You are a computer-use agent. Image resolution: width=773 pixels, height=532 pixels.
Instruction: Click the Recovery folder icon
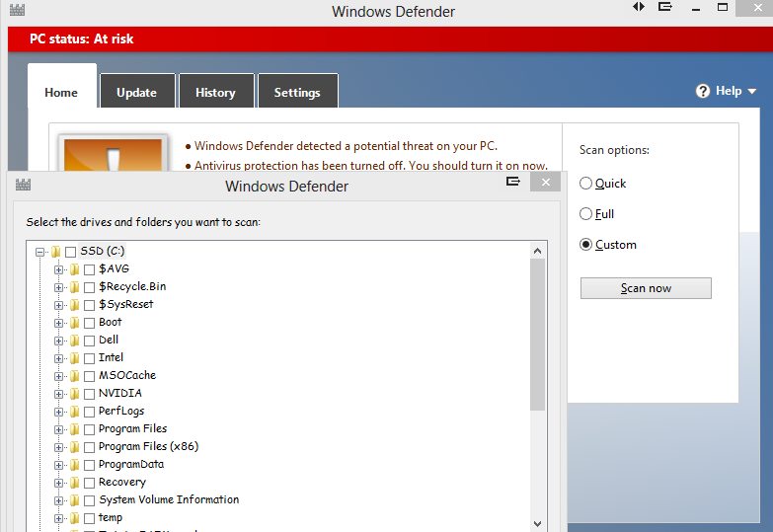(74, 483)
